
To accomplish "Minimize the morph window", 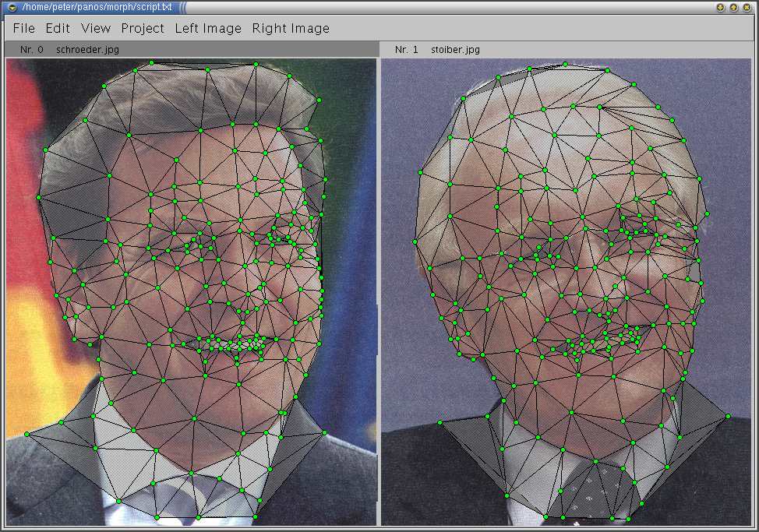I will tap(720, 7).
